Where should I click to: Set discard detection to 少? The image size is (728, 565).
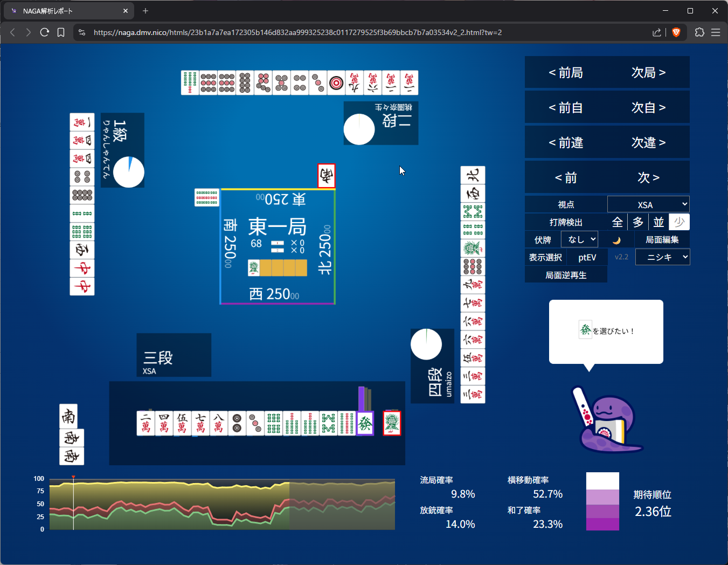679,222
